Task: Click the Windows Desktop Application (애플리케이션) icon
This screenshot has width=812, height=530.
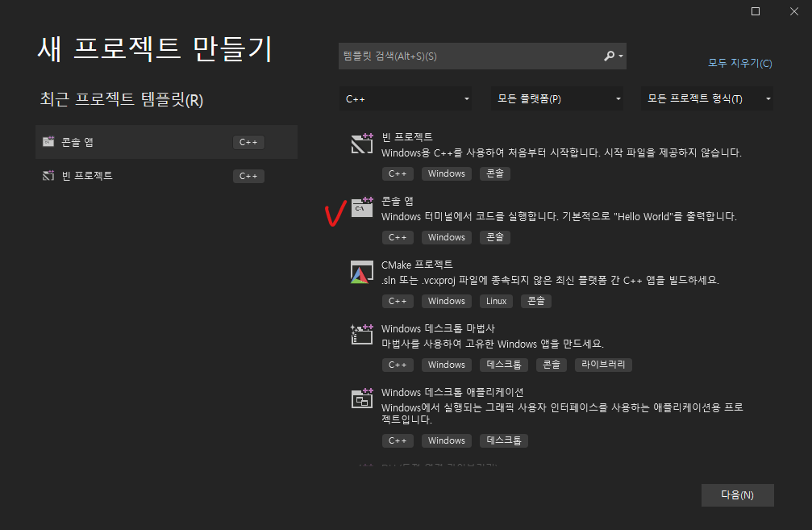Action: point(362,399)
